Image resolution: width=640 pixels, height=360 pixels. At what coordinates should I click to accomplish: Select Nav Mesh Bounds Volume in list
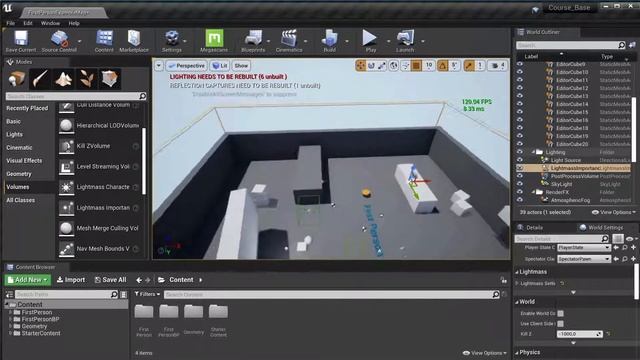tap(100, 249)
